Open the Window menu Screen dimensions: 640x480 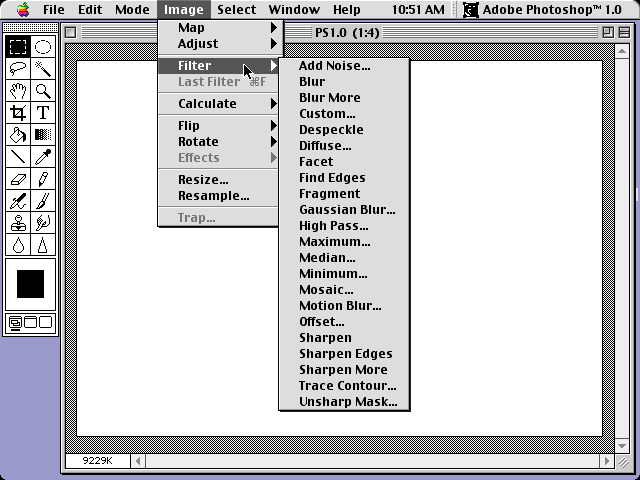click(294, 9)
